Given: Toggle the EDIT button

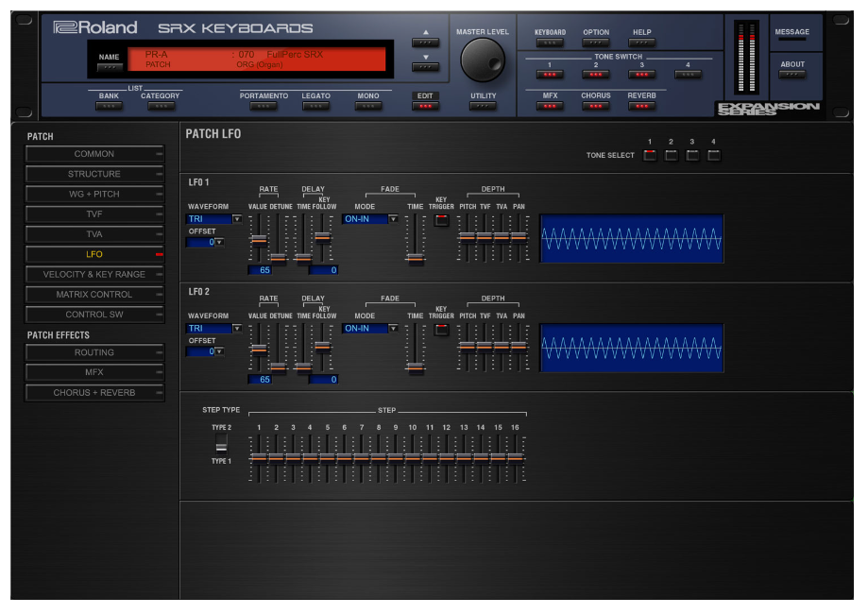Looking at the screenshot, I should coord(425,106).
